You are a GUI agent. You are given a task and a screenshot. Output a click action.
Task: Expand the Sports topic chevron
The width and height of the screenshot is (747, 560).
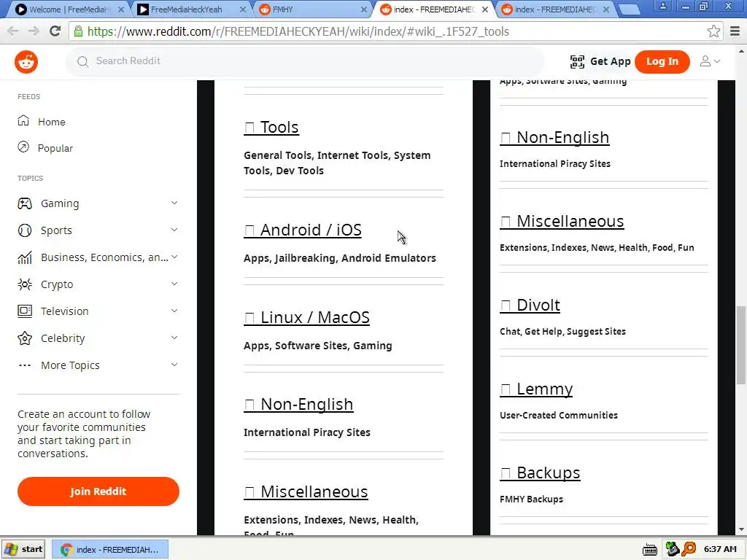point(174,230)
